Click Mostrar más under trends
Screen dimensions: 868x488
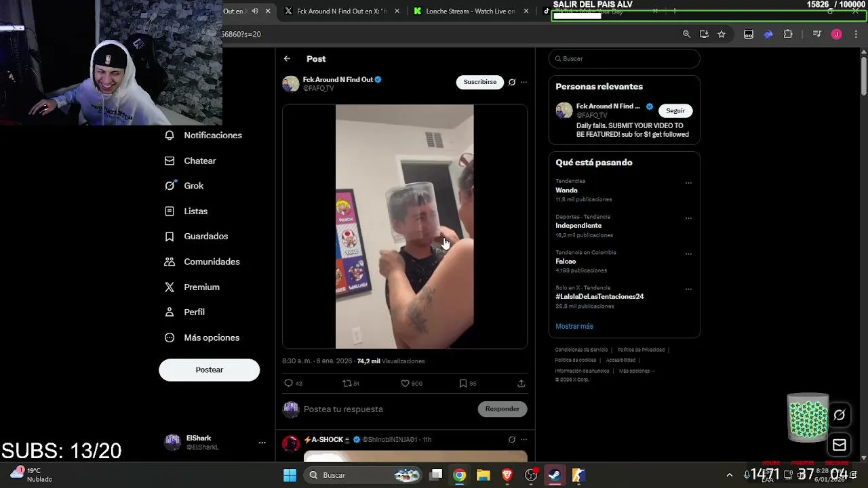pos(574,327)
